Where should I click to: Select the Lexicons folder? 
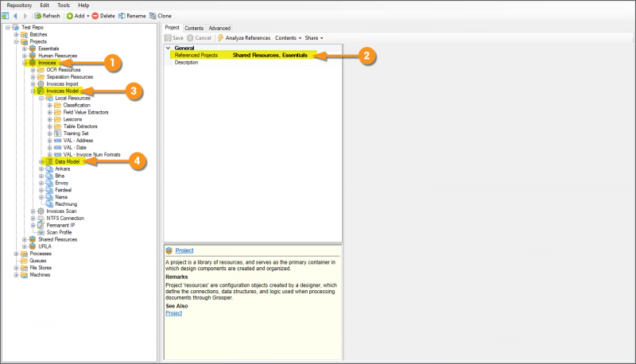tap(72, 119)
